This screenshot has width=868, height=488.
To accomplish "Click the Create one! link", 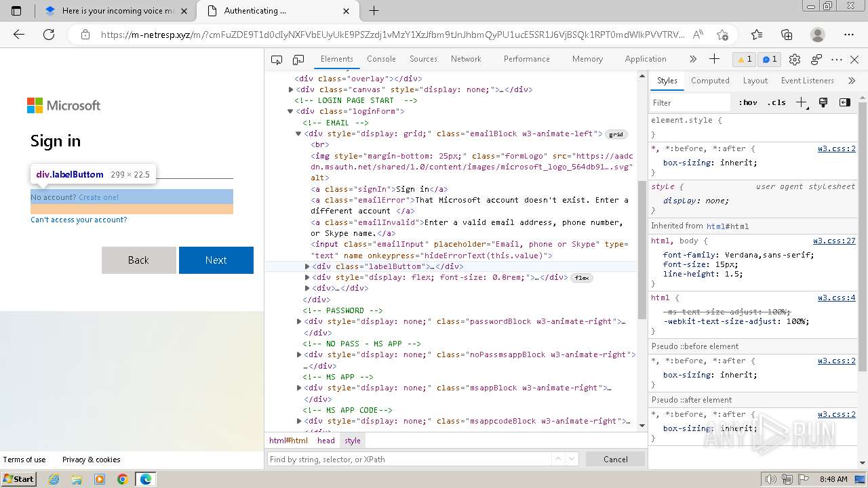I will click(98, 197).
